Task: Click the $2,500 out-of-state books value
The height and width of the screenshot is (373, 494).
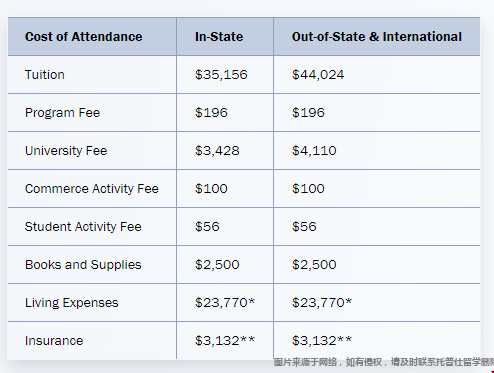Action: 314,265
